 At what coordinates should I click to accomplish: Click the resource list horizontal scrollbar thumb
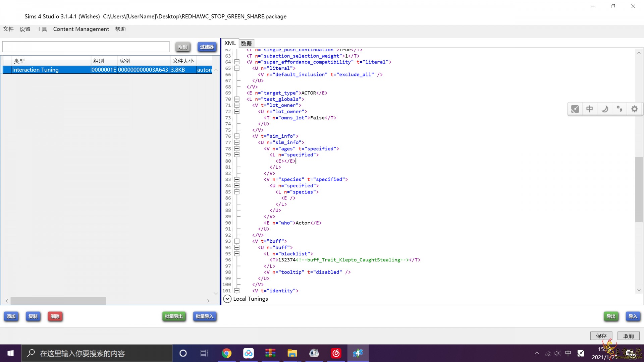point(58,301)
